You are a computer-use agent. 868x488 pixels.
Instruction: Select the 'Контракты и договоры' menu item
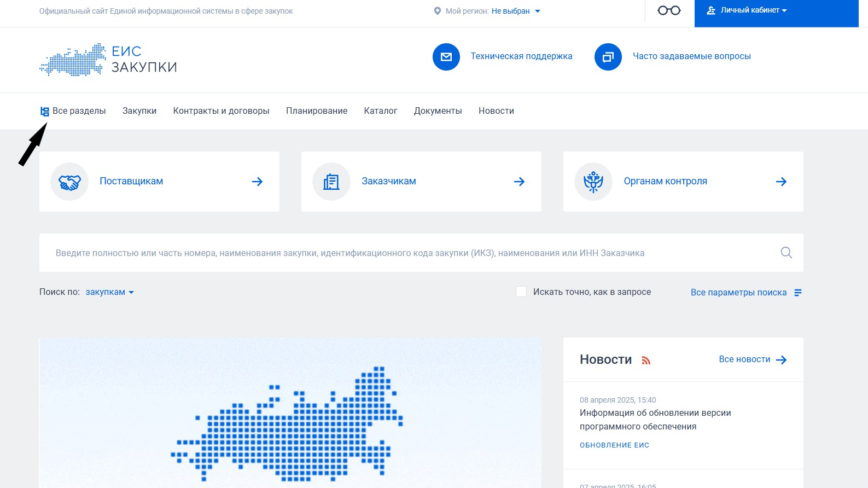point(221,111)
